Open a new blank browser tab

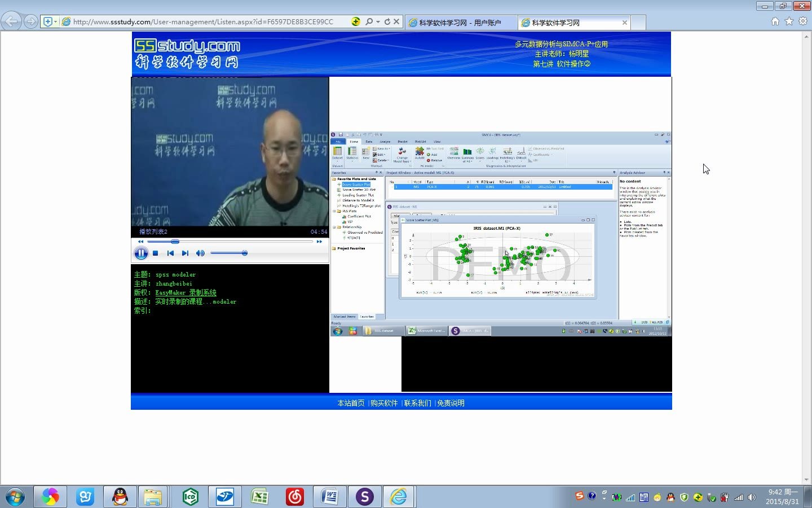pyautogui.click(x=638, y=23)
